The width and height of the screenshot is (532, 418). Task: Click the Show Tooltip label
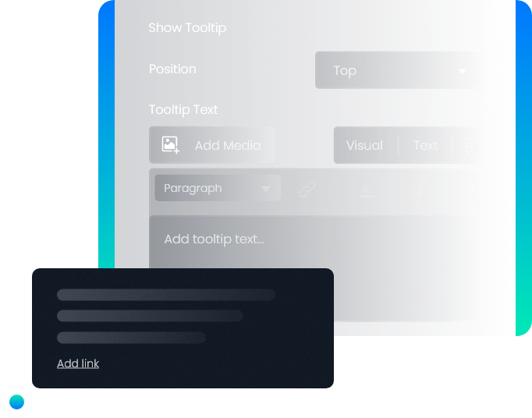coord(187,28)
